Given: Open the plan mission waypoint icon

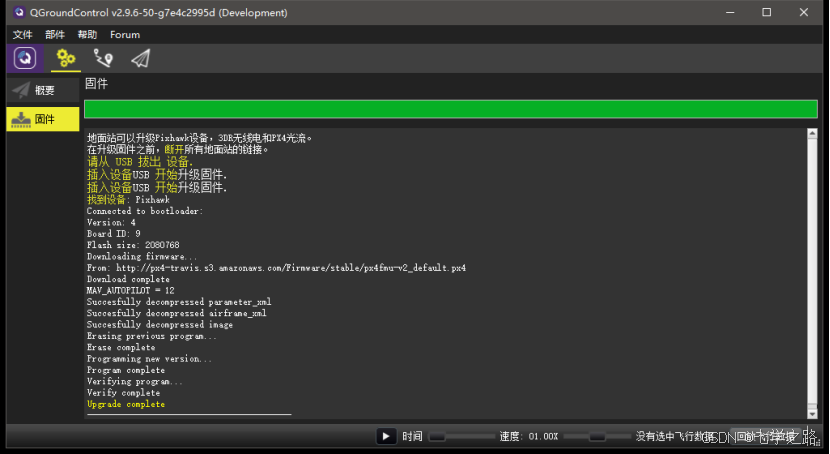Looking at the screenshot, I should (103, 58).
